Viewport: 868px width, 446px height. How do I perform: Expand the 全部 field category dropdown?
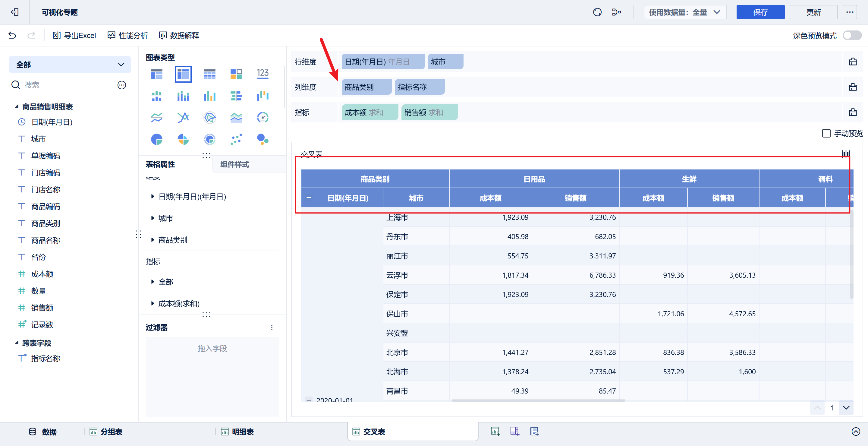click(x=70, y=65)
